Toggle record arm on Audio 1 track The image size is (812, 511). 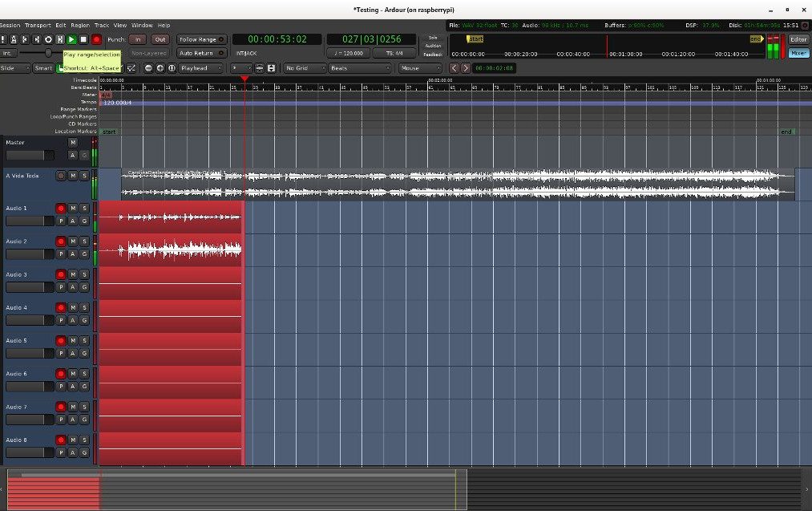[x=61, y=209]
